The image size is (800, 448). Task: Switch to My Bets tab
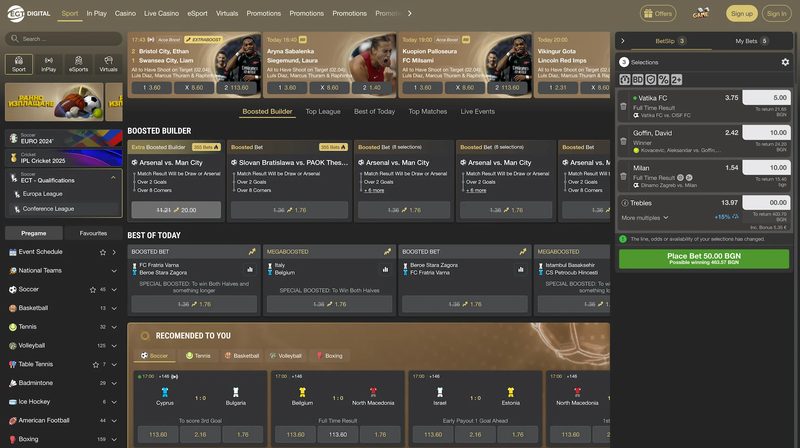pos(751,41)
